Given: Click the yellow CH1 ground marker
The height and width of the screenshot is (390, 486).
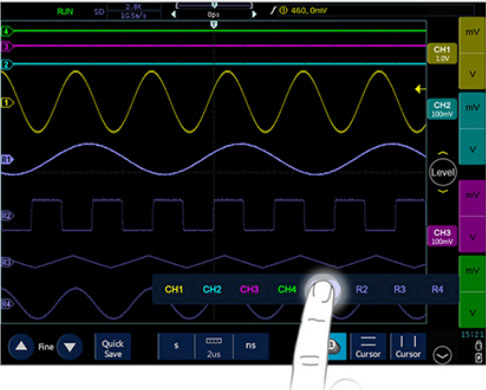Looking at the screenshot, I should coord(7,103).
